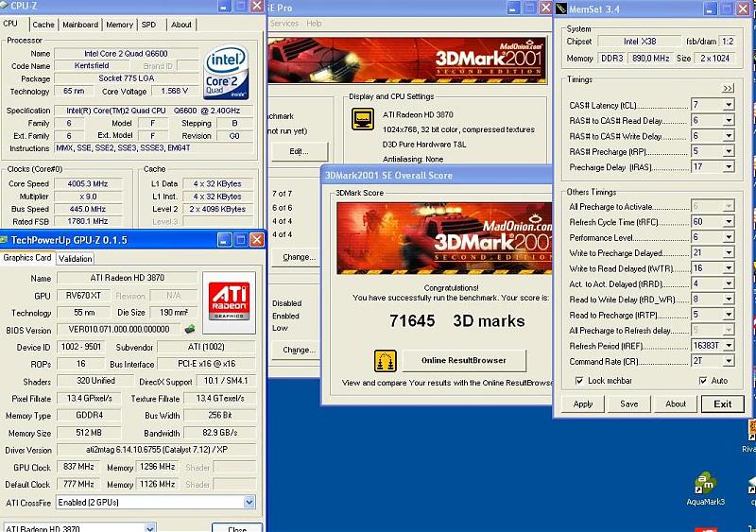The height and width of the screenshot is (532, 756).
Task: Click the About button in MemSet
Action: (x=676, y=403)
